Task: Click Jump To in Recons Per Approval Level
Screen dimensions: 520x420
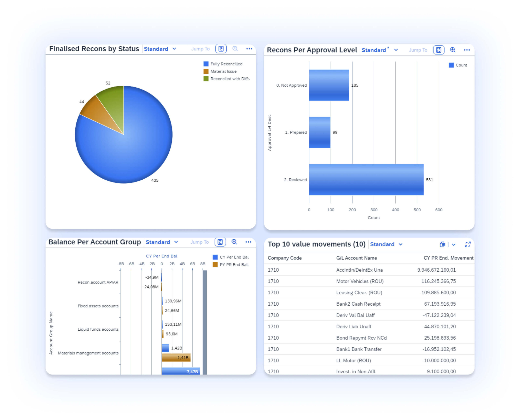Action: coord(418,50)
